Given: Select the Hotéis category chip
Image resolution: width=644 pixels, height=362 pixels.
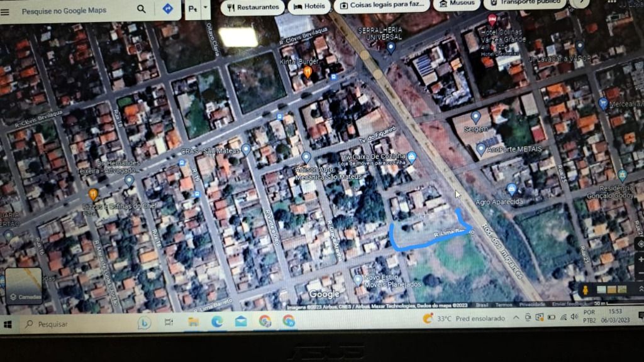Looking at the screenshot, I should pos(309,7).
